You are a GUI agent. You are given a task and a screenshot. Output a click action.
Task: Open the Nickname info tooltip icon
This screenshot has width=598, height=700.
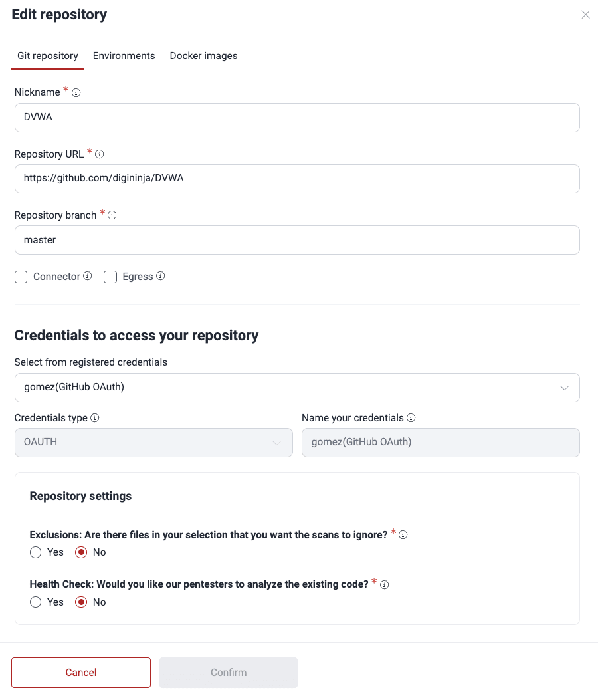(76, 92)
